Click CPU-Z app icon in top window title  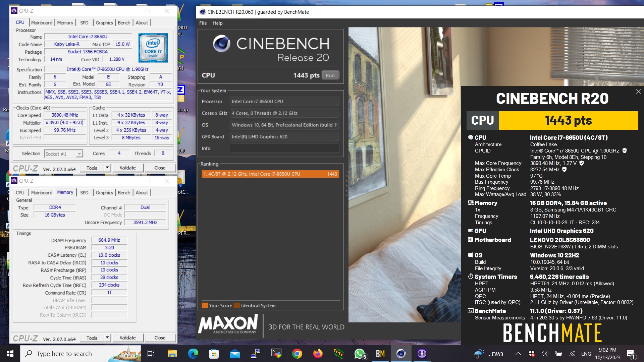click(14, 11)
